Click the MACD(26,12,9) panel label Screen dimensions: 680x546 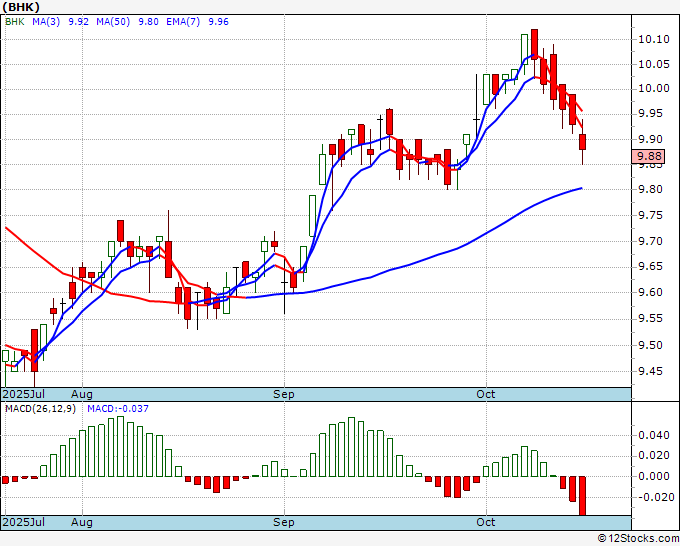40,409
